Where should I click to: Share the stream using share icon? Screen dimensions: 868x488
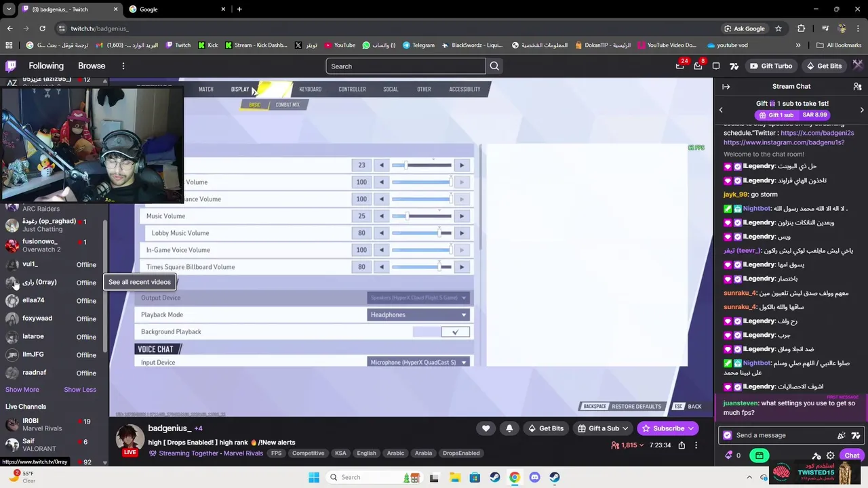coord(682,445)
